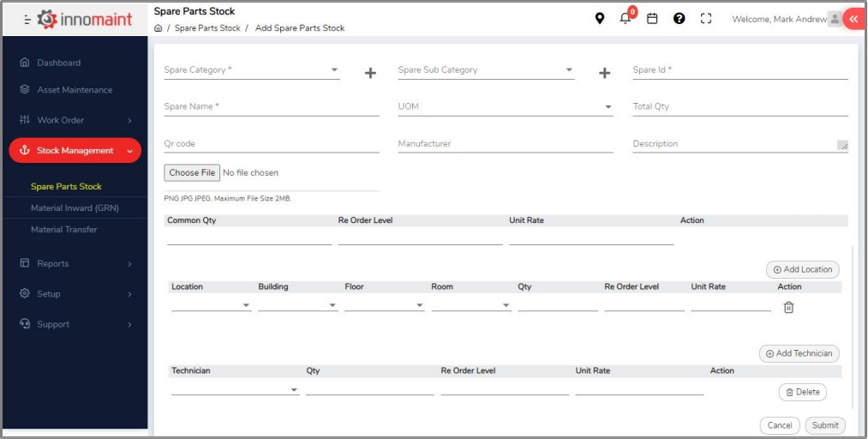Open the Technician dropdown
The height and width of the screenshot is (439, 868).
235,390
